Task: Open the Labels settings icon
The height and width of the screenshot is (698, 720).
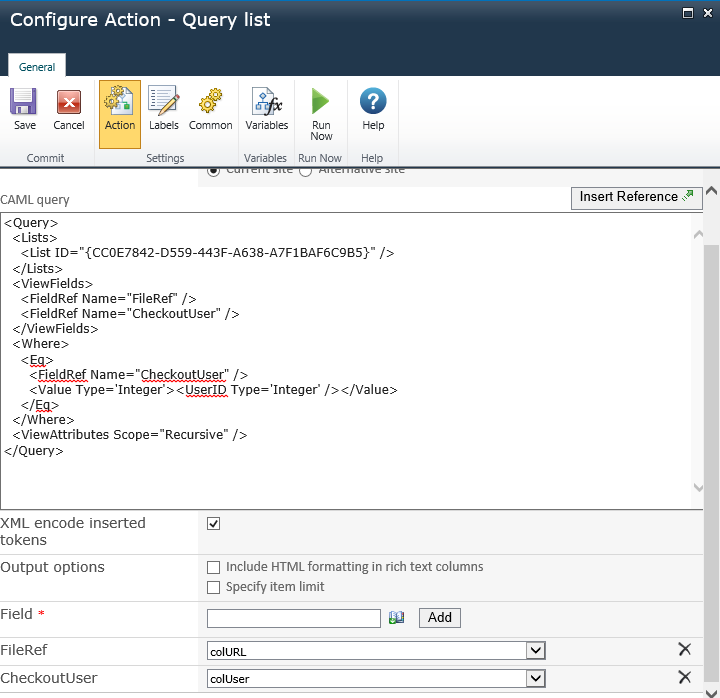Action: tap(164, 103)
